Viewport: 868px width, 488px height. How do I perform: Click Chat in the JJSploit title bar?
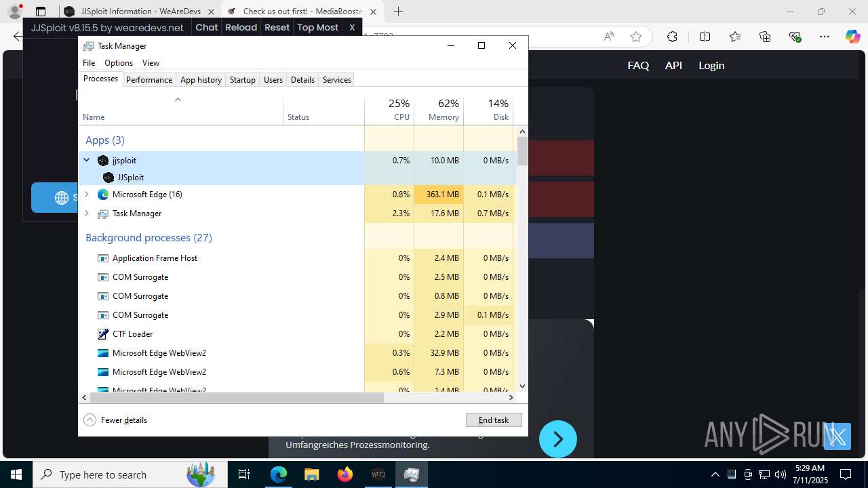pos(207,27)
